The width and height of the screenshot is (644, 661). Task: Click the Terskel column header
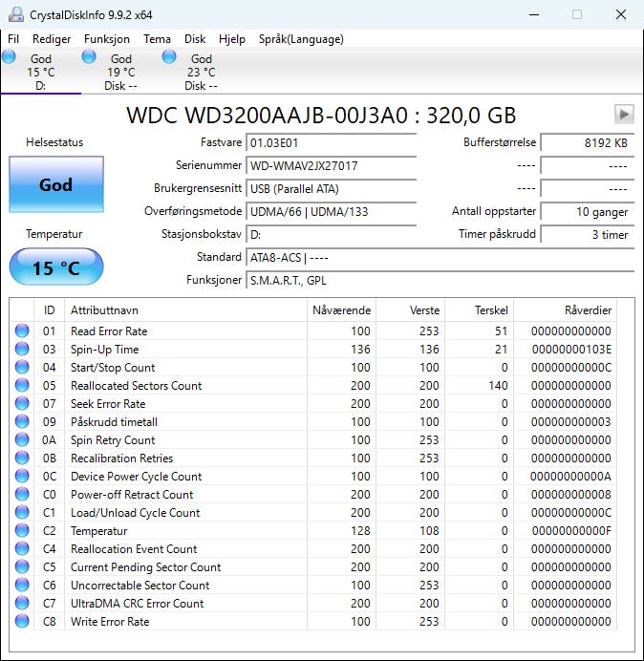pyautogui.click(x=479, y=310)
